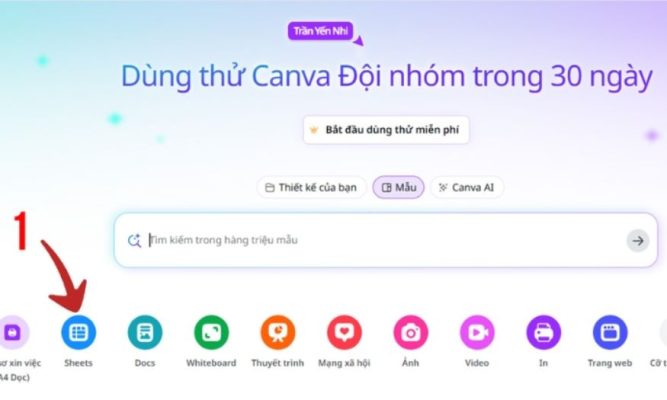667x400 pixels.
Task: Open the Trang web icon
Action: click(610, 332)
